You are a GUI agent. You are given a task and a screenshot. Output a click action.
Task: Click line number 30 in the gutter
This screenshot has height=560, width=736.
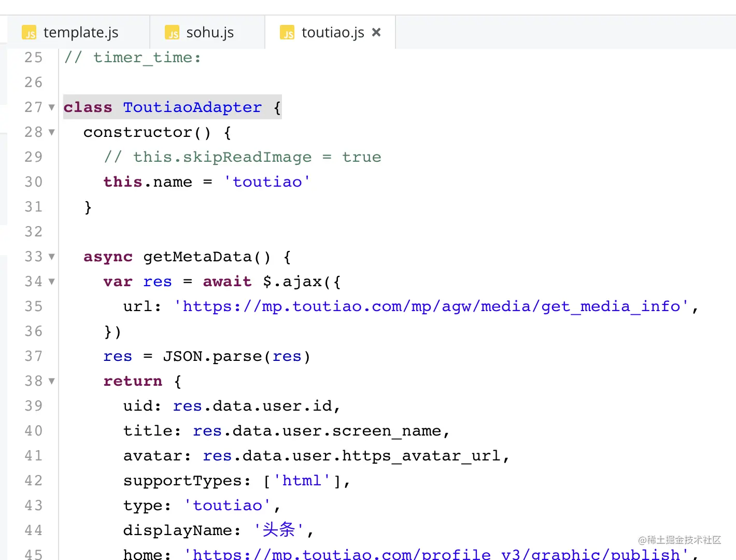[x=34, y=181]
